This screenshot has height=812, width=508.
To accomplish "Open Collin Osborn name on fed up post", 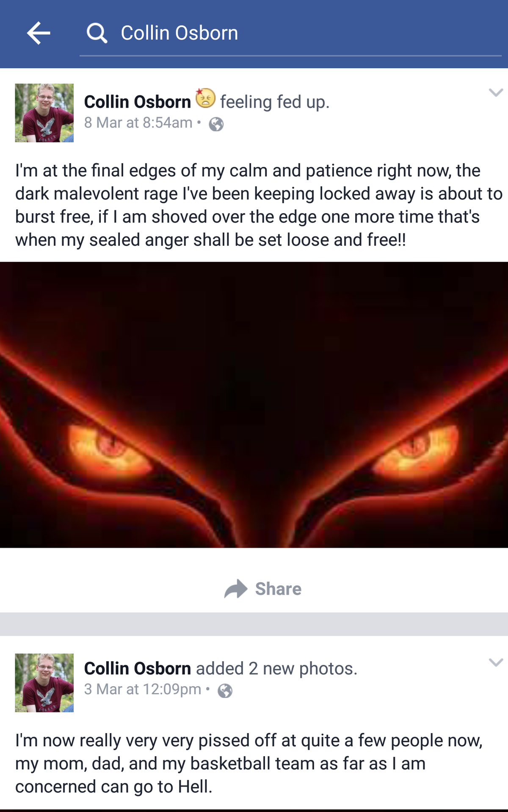I will click(x=138, y=102).
